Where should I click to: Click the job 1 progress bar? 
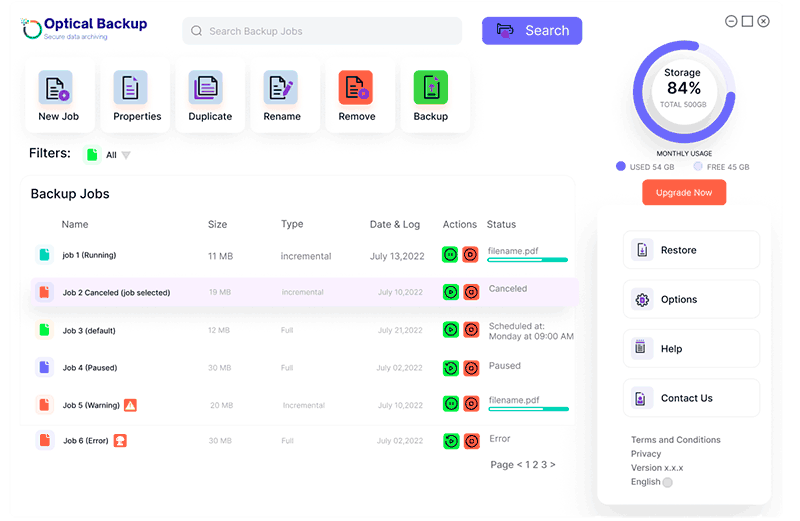point(527,260)
